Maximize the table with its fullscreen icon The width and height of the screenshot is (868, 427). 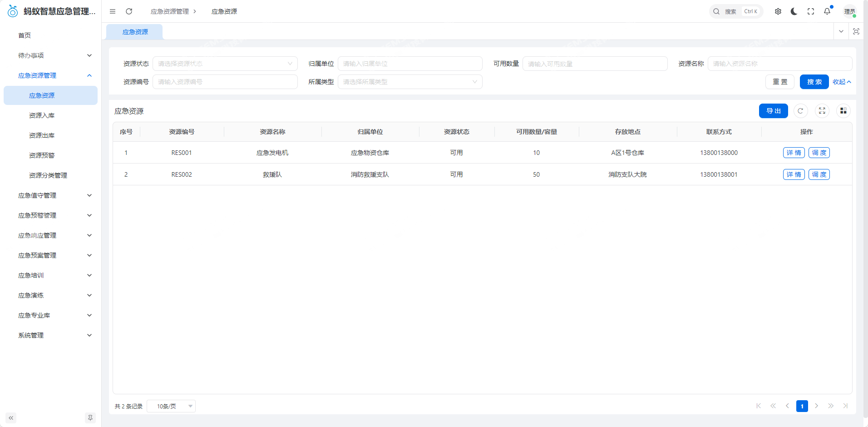822,111
